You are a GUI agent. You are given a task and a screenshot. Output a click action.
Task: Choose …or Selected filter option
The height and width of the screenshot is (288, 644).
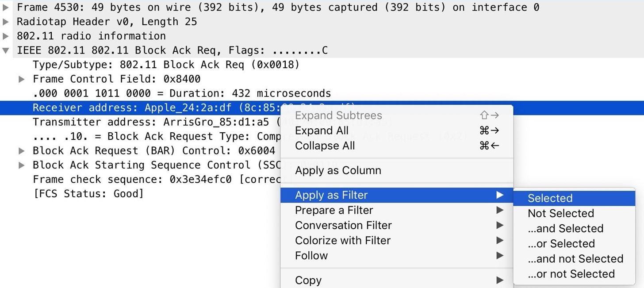point(574,243)
